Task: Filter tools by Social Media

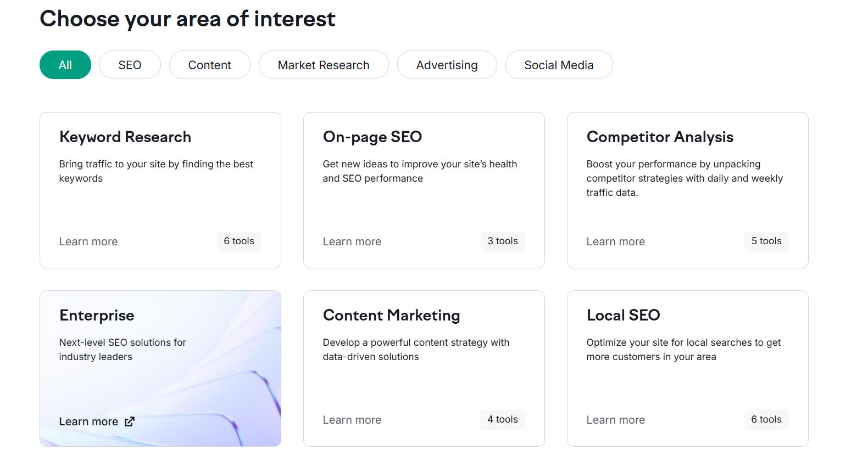Action: (559, 64)
